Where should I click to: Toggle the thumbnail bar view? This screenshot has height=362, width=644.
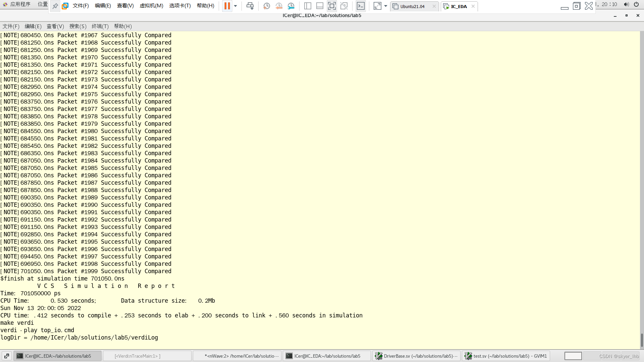(320, 6)
